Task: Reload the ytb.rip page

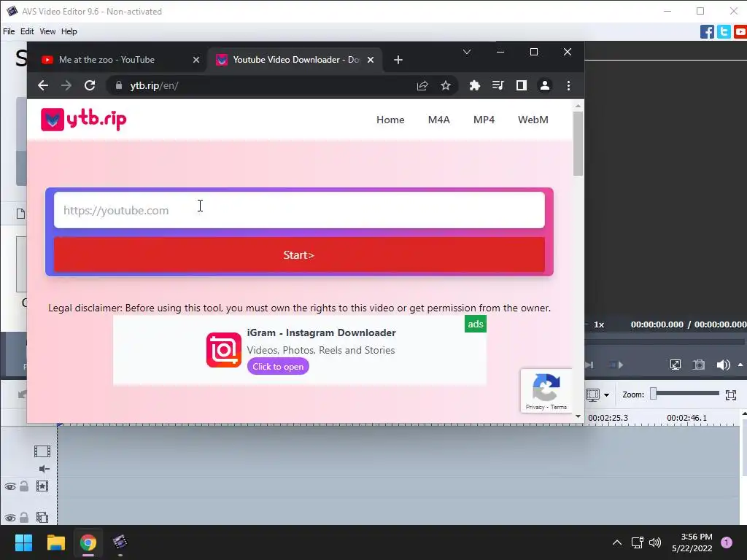Action: point(90,86)
